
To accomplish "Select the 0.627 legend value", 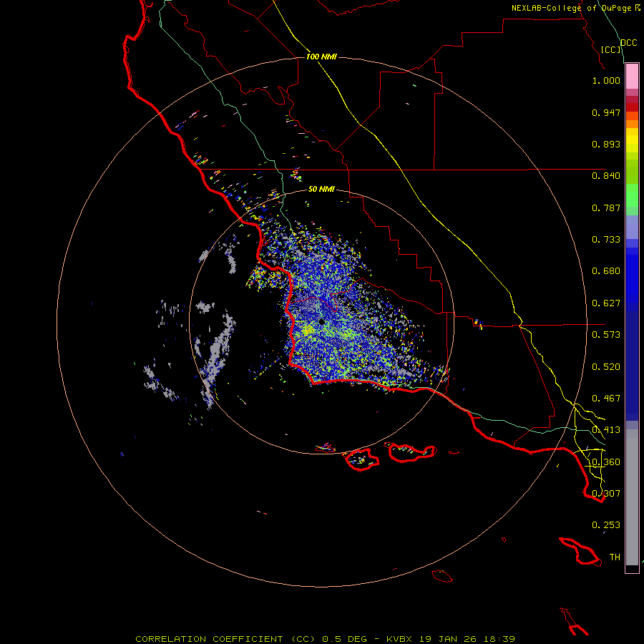I will pos(606,303).
